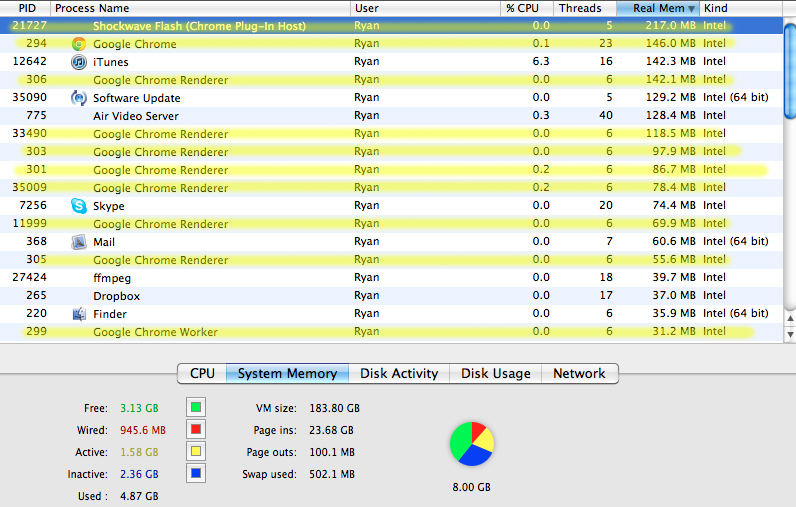
Task: Click the Finder app icon
Action: tap(79, 314)
